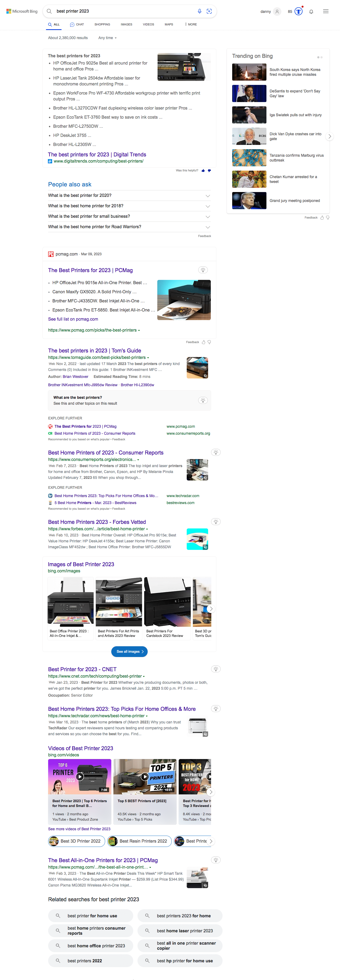Switch to the CHAT tab

click(x=77, y=24)
